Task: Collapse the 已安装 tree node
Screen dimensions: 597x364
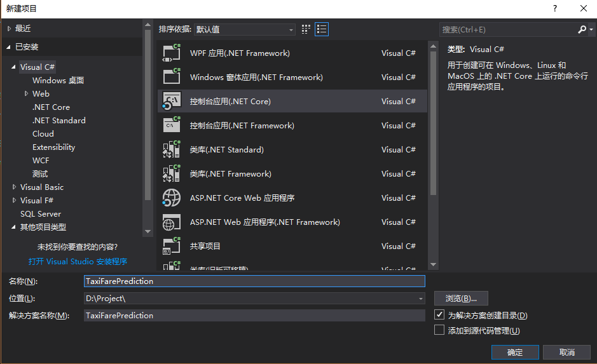Action: [x=8, y=47]
